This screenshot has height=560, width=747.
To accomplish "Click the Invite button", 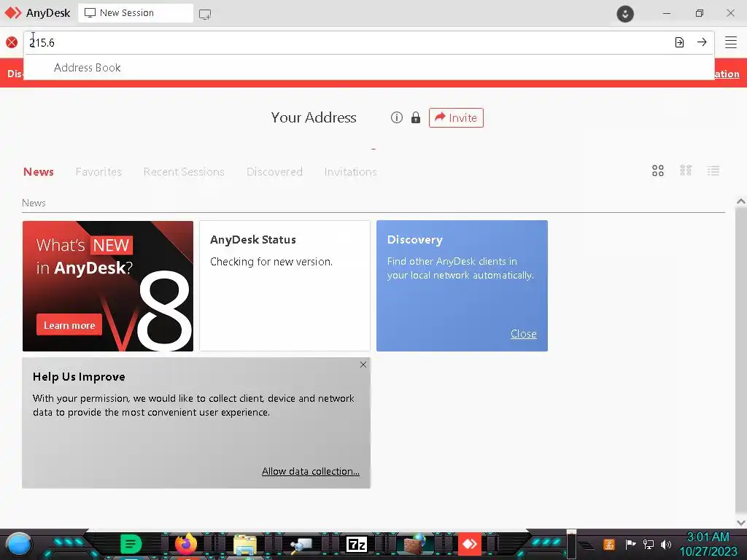I will click(x=456, y=117).
